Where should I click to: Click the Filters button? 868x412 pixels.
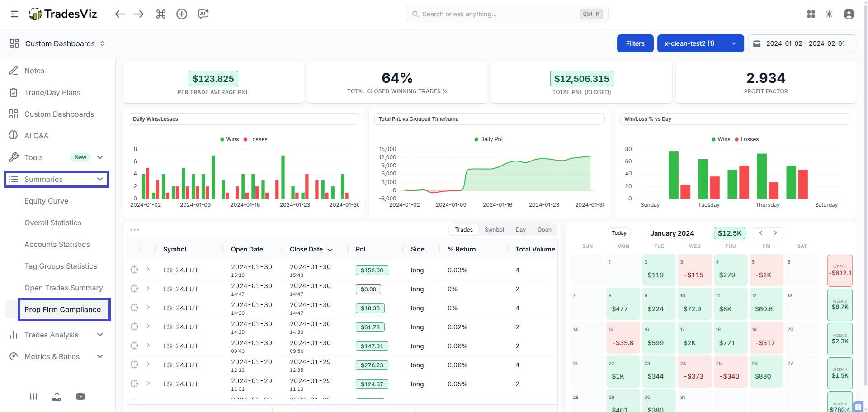tap(635, 43)
